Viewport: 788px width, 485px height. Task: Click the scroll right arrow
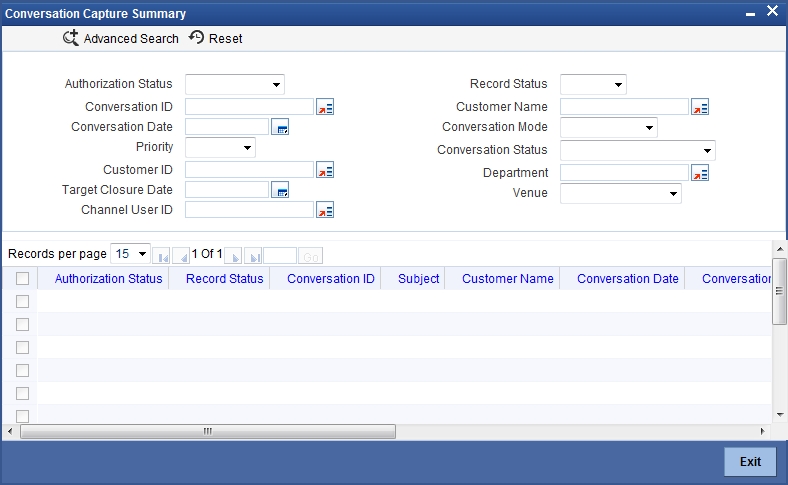[762, 431]
